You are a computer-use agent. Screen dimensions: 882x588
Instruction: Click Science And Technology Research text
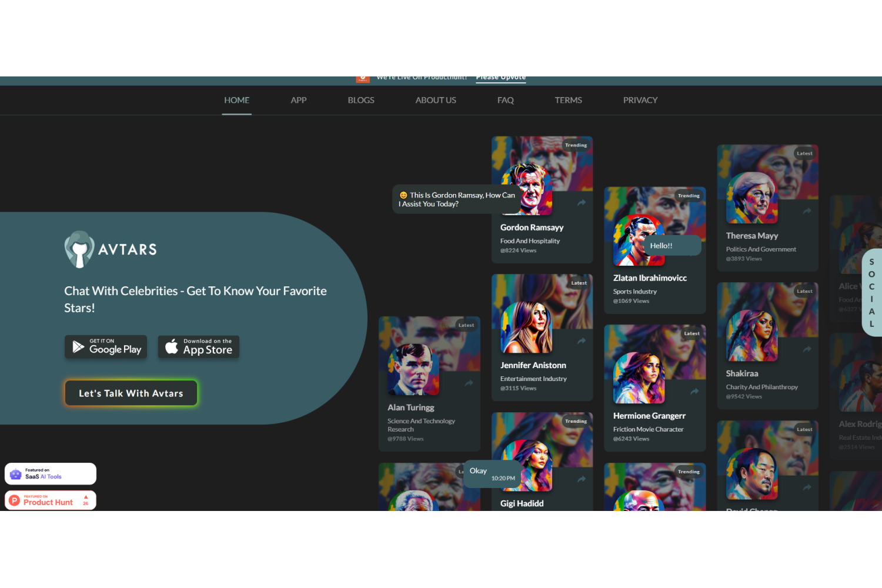tap(421, 425)
